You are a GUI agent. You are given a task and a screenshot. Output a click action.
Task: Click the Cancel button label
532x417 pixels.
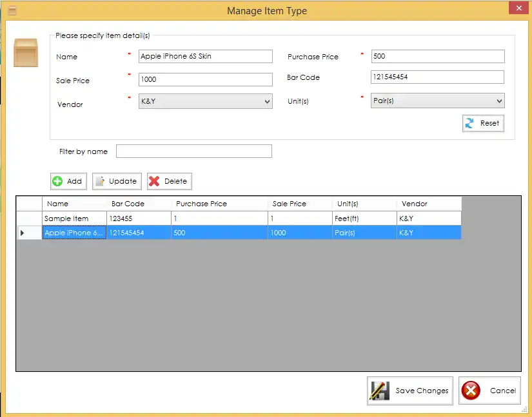(x=503, y=391)
